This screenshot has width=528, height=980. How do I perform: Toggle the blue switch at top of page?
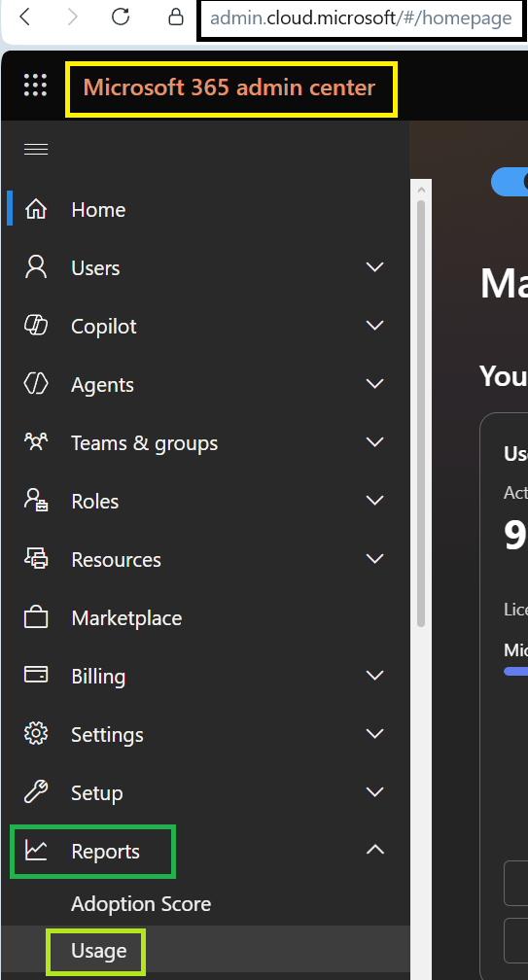(510, 182)
